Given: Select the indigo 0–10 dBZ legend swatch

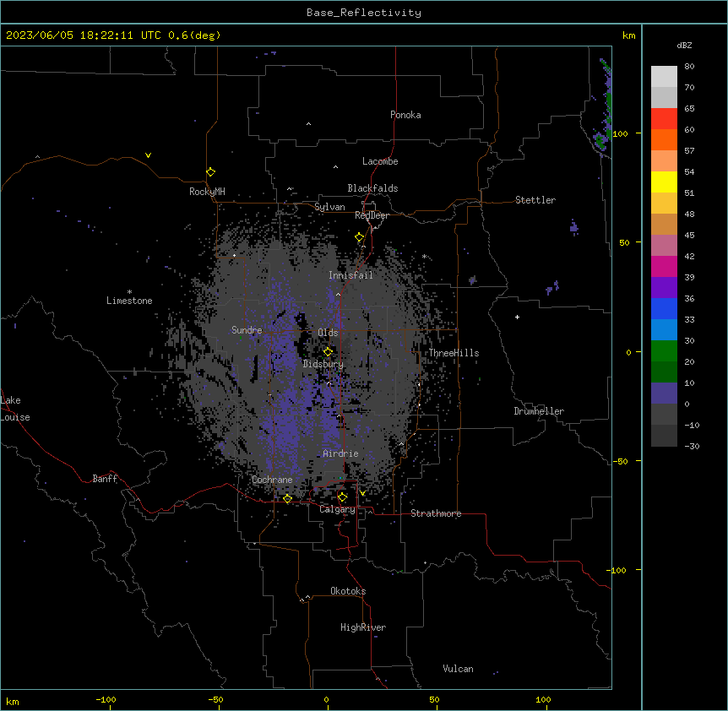Looking at the screenshot, I should [664, 393].
